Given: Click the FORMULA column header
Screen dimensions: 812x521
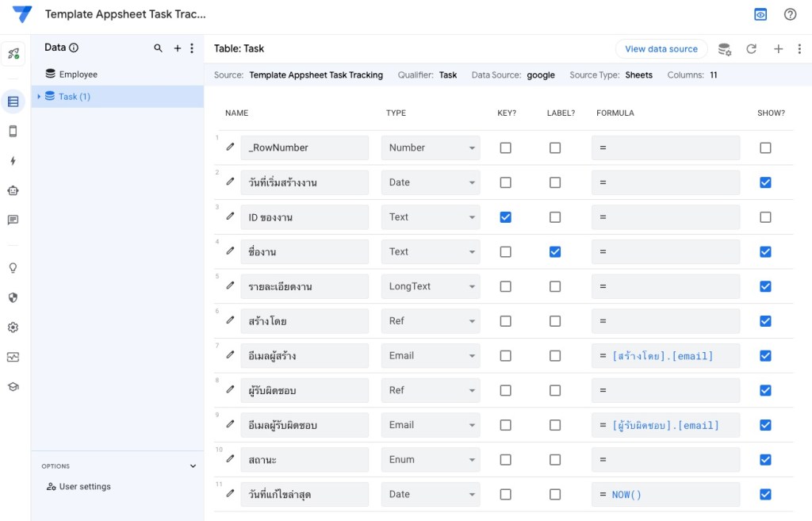Looking at the screenshot, I should [x=615, y=113].
